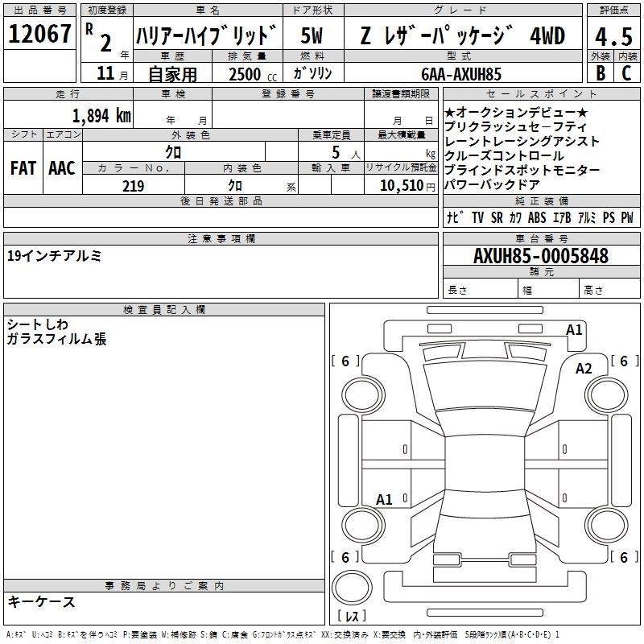Click the レス mark below the diagram

(x=351, y=616)
